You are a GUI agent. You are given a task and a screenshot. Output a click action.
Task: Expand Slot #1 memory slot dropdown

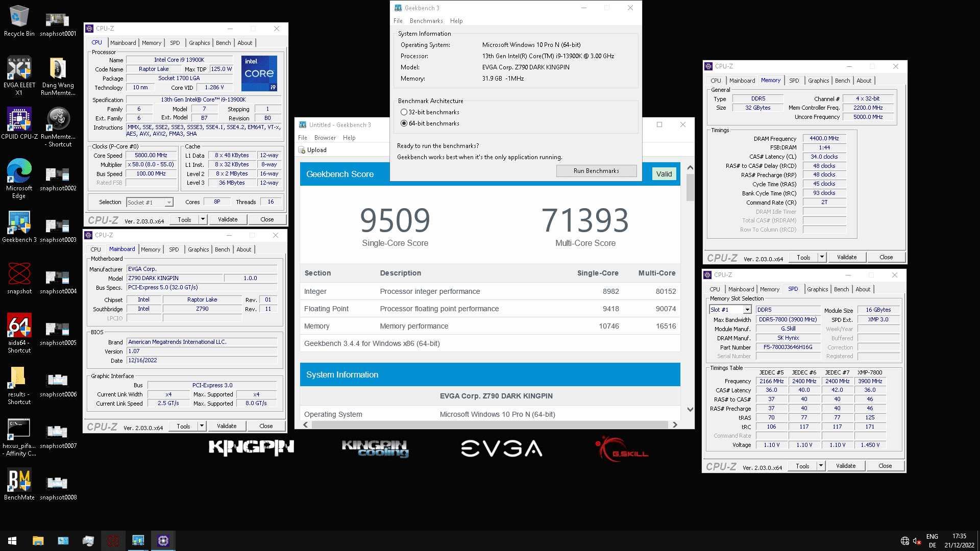click(x=747, y=310)
